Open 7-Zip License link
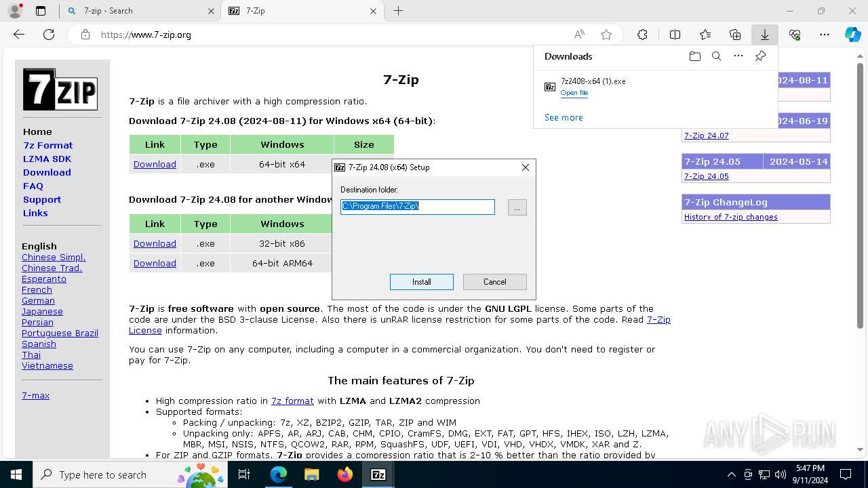868x488 pixels. [658, 319]
